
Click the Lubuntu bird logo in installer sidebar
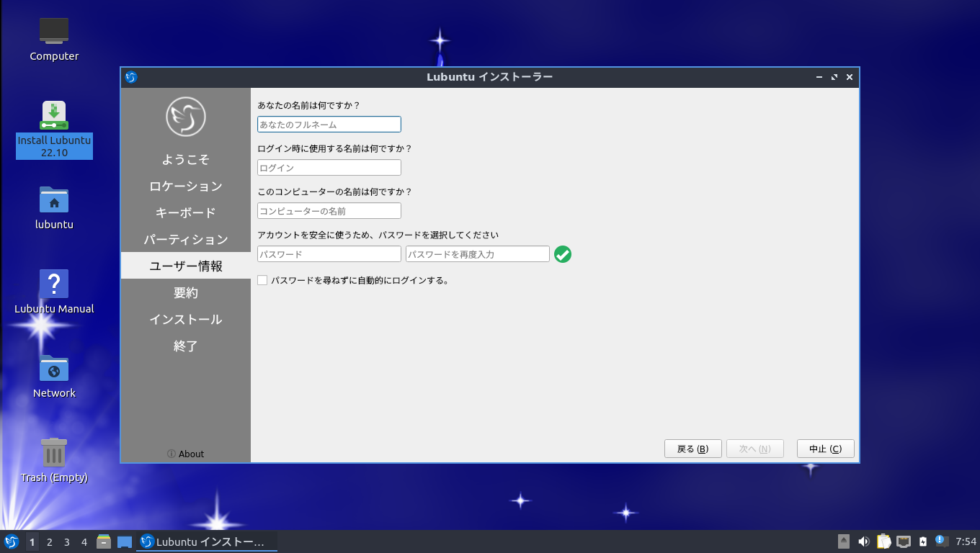(x=186, y=117)
